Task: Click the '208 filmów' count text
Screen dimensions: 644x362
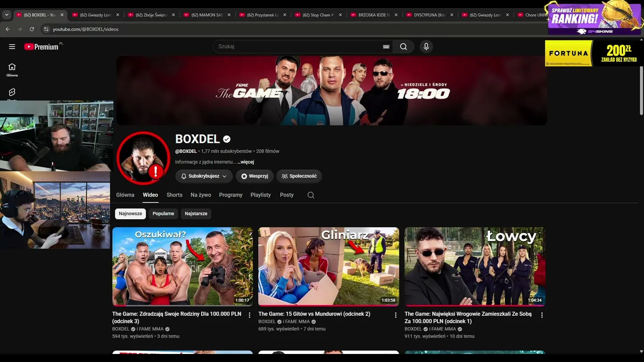Action: [x=268, y=151]
